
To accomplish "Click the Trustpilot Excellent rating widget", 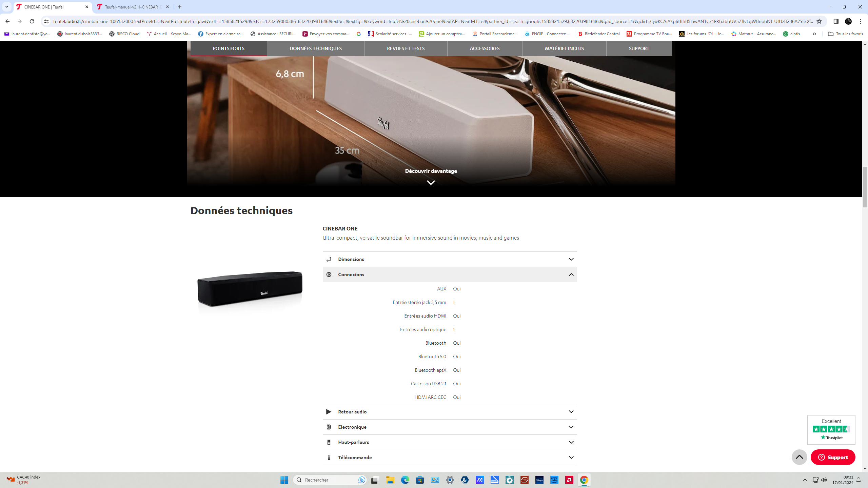I will [831, 430].
